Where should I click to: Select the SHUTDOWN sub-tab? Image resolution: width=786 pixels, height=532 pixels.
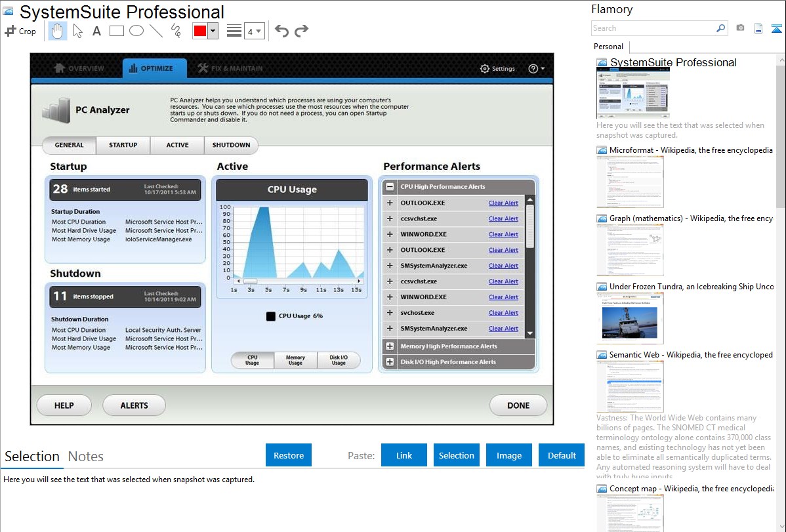(x=231, y=145)
